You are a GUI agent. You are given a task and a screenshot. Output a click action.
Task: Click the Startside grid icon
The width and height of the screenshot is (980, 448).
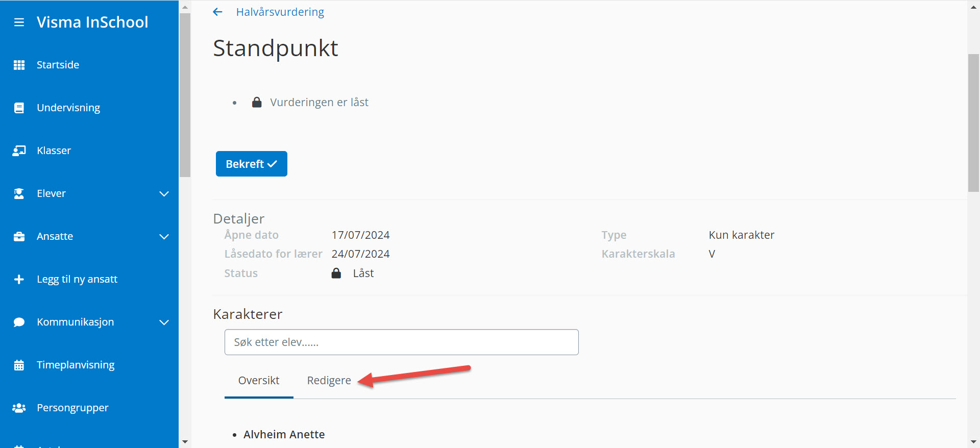19,65
